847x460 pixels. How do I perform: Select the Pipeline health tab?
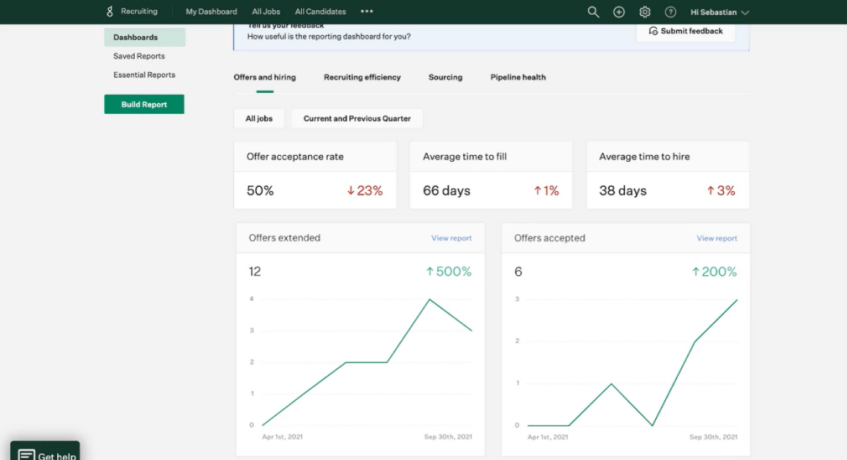(518, 77)
